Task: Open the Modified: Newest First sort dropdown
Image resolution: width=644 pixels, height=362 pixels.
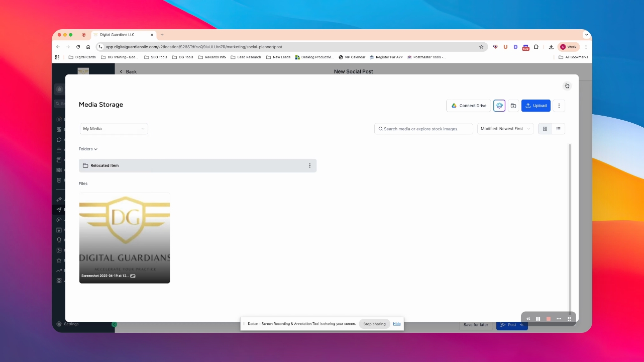Action: 505,129
